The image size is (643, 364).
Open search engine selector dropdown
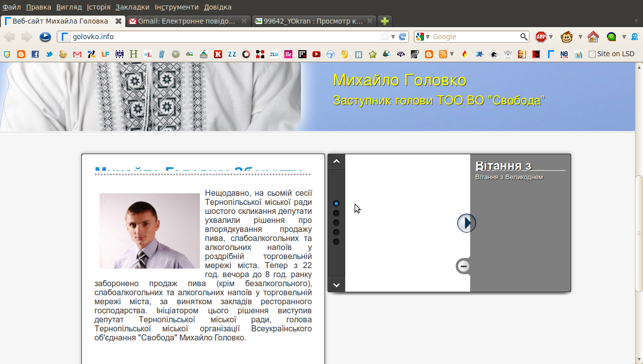[428, 37]
